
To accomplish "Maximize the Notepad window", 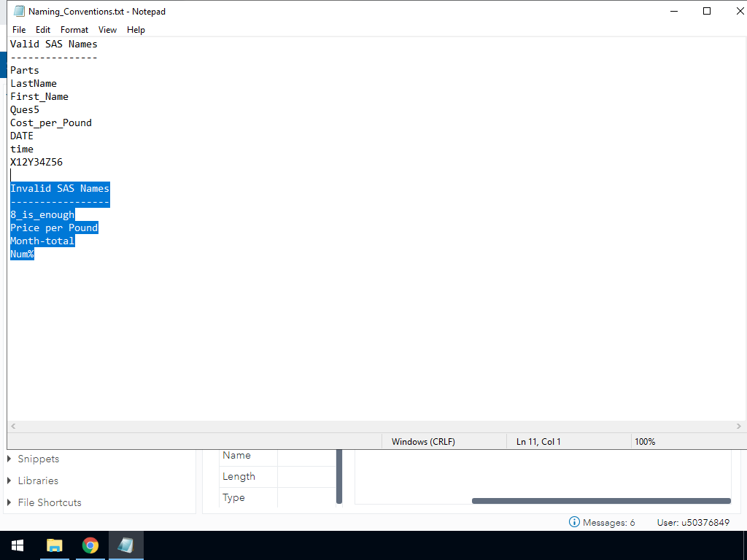I will point(707,11).
